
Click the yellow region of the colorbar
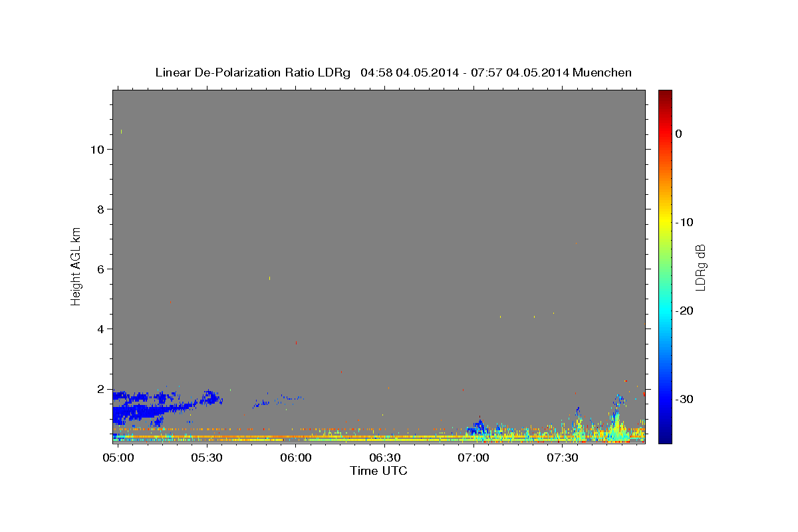click(665, 219)
